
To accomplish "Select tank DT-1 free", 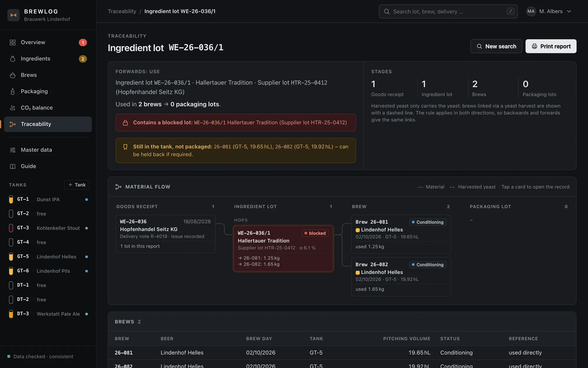I will point(49,285).
